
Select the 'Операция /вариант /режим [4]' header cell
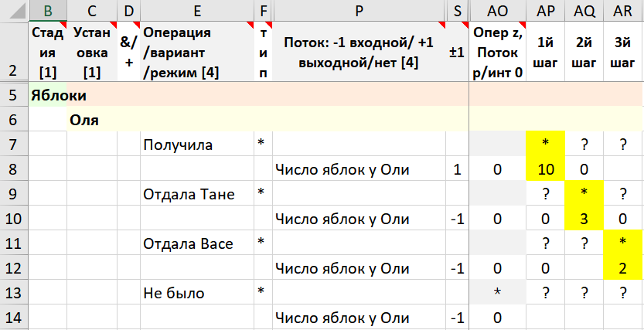click(x=196, y=53)
